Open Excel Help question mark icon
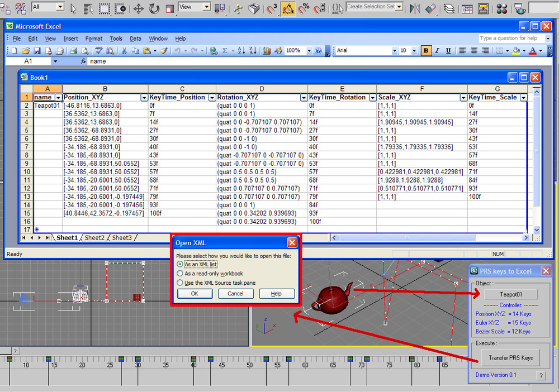Screen dimensions: 559x392 (x=319, y=51)
